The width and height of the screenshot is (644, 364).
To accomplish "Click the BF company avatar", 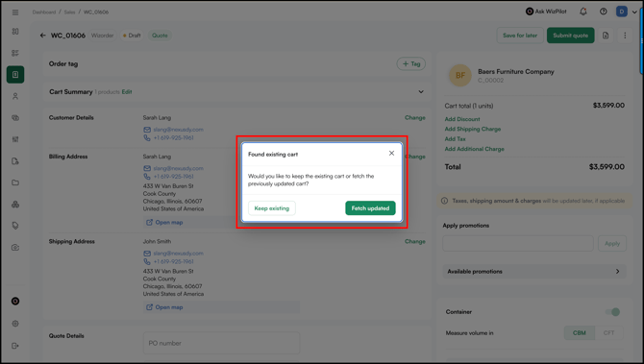I will click(x=460, y=76).
